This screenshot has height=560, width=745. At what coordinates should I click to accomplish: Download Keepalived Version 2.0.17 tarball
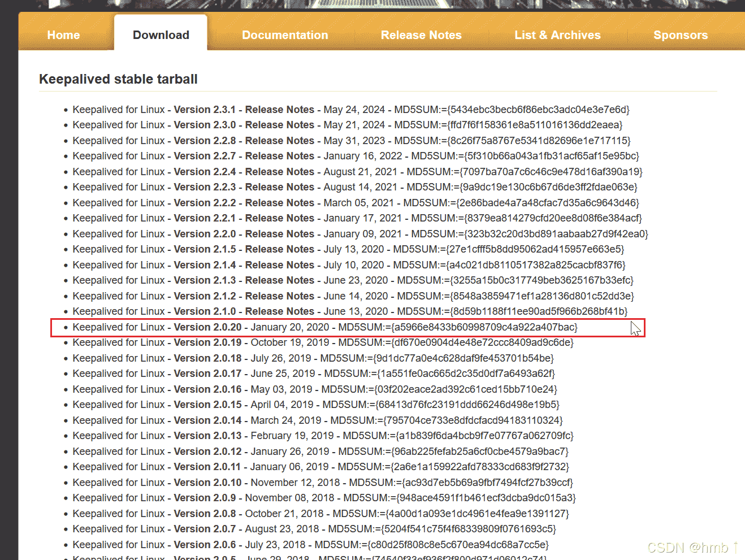[x=207, y=374]
